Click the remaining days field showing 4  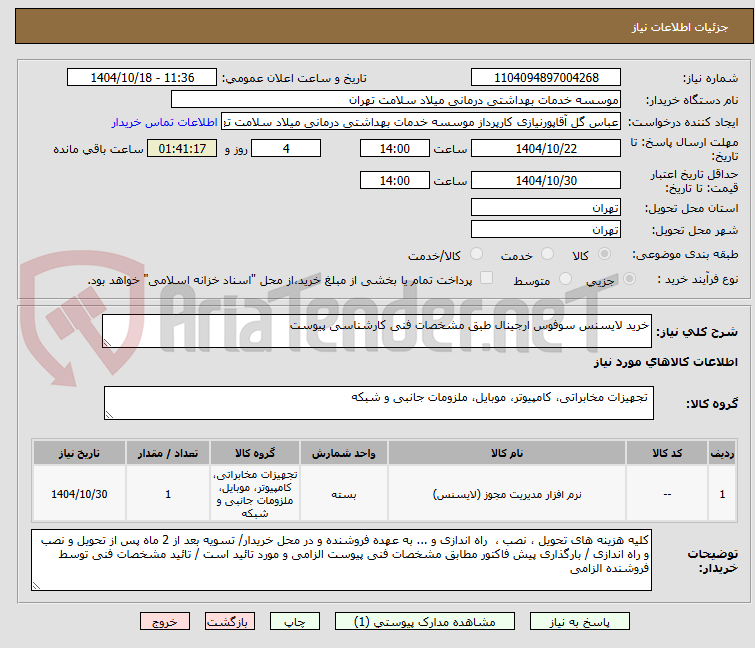[286, 148]
